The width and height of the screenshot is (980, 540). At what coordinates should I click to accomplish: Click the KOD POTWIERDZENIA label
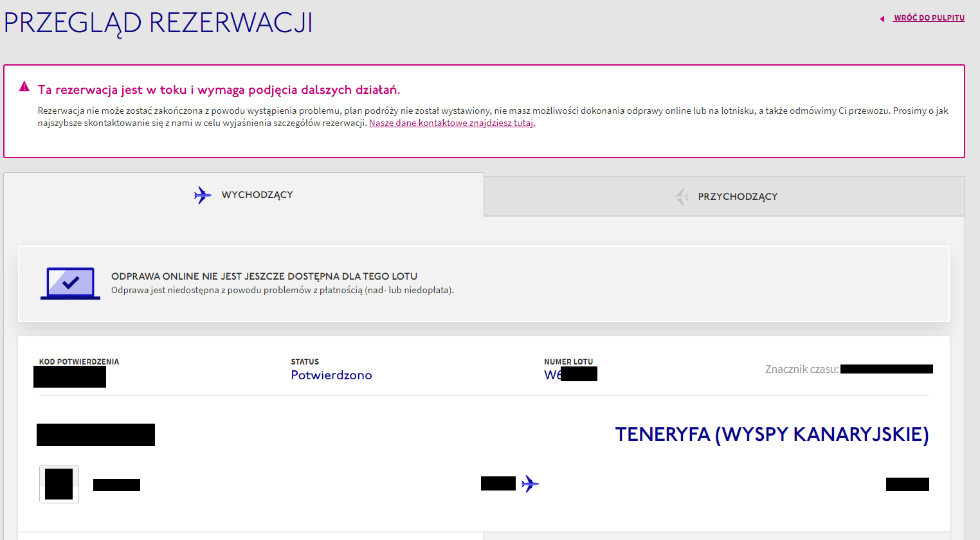click(79, 362)
